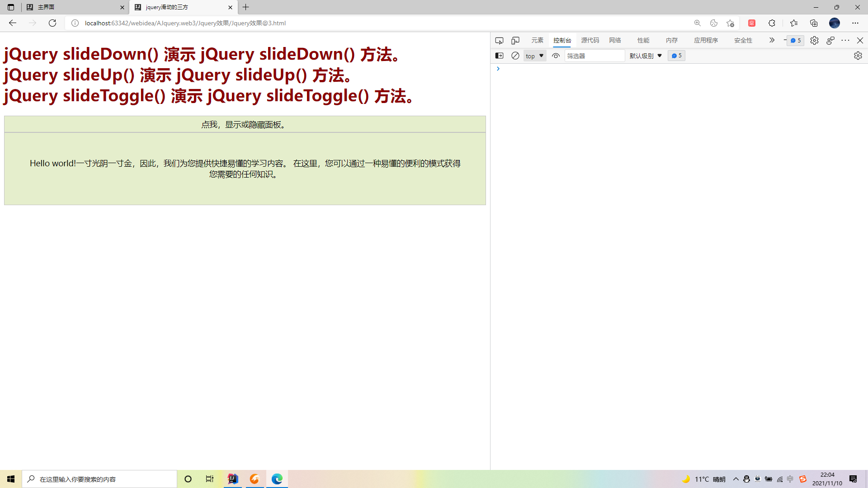
Task: Open the favorites star list icon
Action: [794, 23]
